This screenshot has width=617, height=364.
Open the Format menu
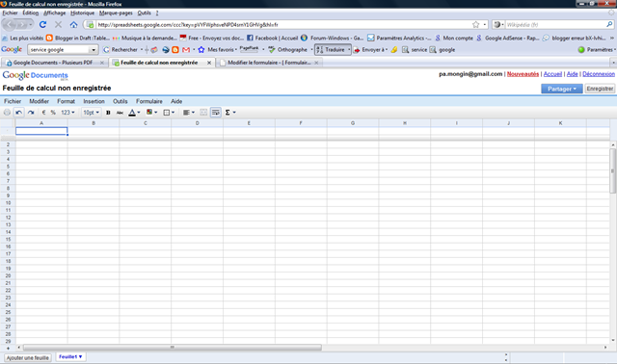66,101
